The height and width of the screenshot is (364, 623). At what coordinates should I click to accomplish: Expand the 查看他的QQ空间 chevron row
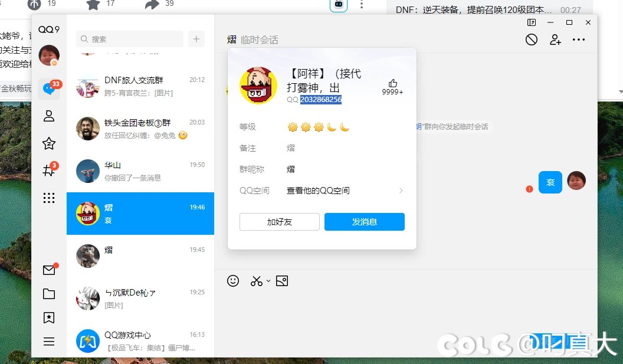tap(401, 191)
